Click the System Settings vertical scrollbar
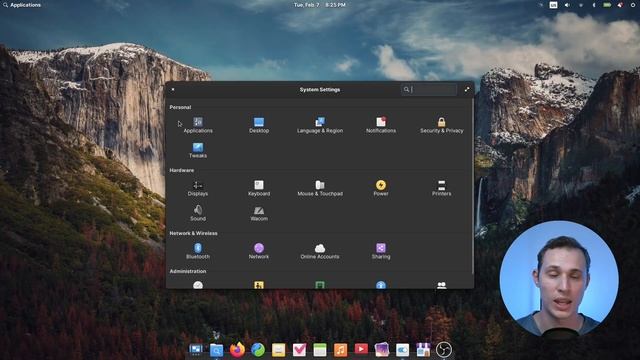Viewport: 640px width, 360px height. pos(473,186)
